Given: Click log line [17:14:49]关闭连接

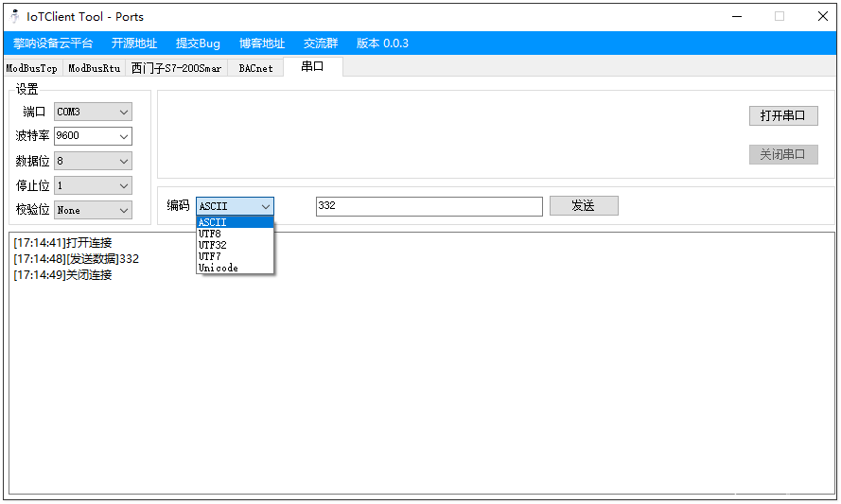Looking at the screenshot, I should pyautogui.click(x=62, y=275).
